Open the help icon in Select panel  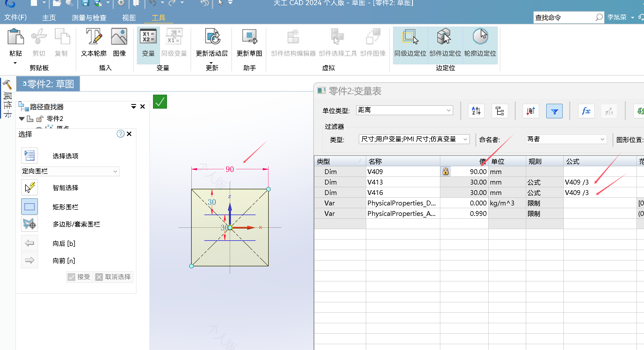point(121,134)
